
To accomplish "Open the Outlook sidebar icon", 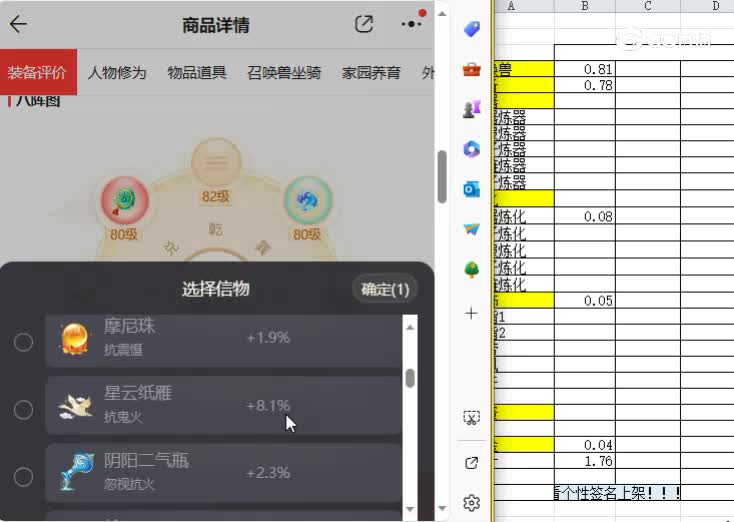I will 472,190.
